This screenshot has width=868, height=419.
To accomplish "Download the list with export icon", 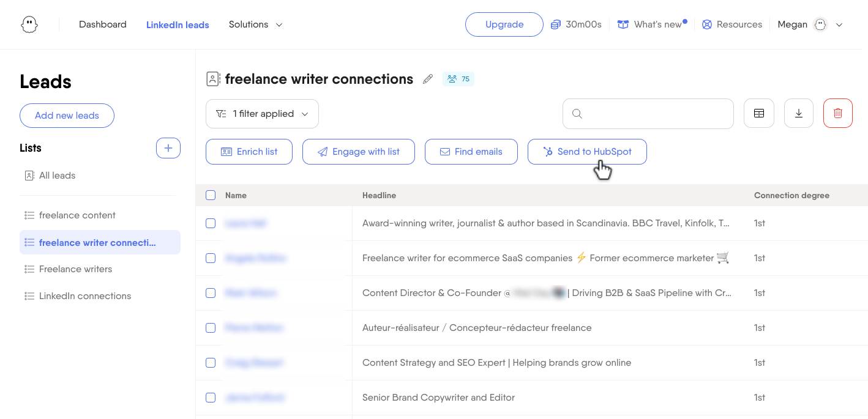I will pos(798,113).
